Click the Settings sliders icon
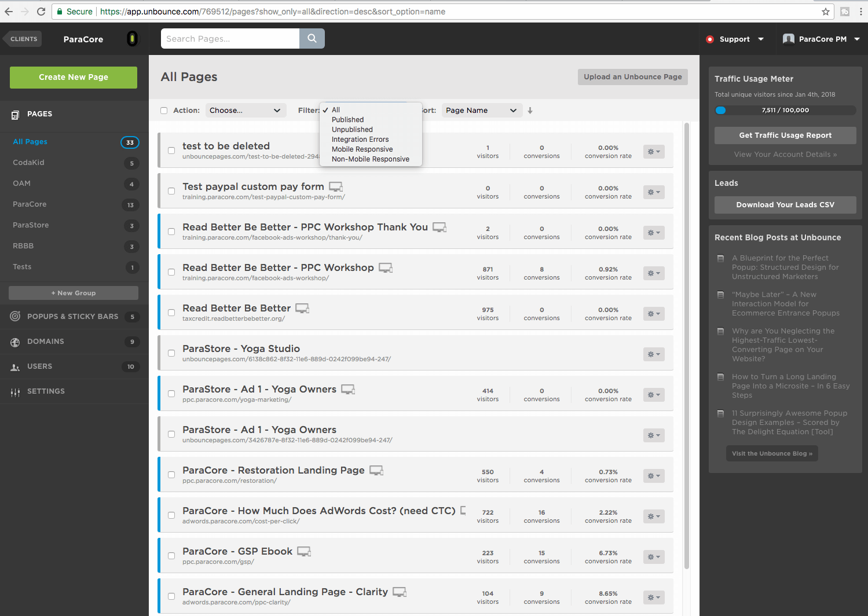868x616 pixels. click(15, 392)
